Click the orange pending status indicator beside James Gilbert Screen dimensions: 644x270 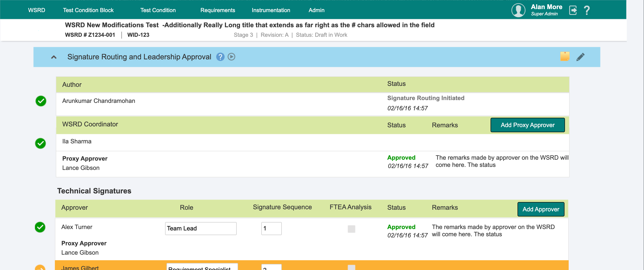41,268
